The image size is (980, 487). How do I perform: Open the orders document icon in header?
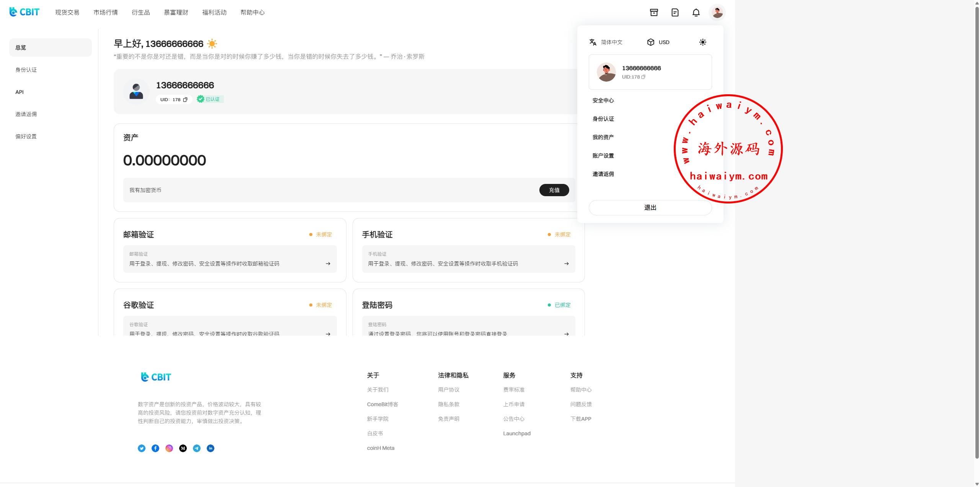(x=675, y=13)
